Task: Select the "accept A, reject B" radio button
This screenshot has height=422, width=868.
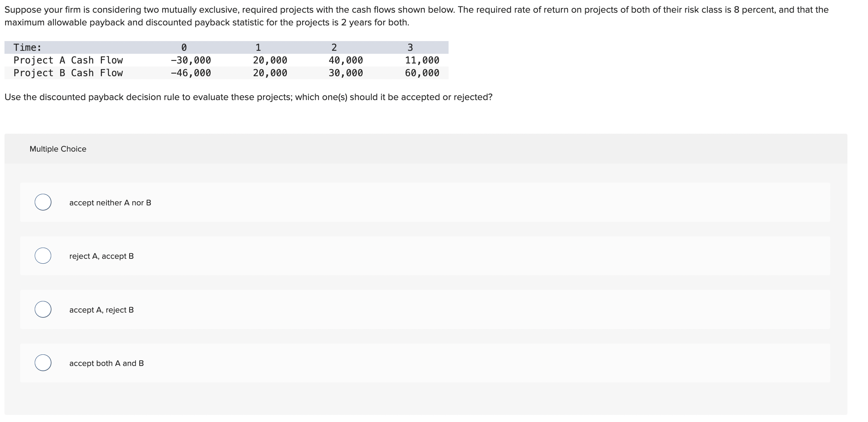Action: (43, 309)
